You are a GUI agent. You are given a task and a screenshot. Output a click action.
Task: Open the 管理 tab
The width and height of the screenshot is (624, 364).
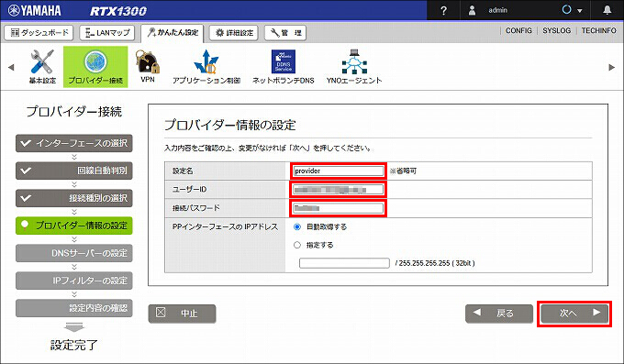click(x=285, y=33)
